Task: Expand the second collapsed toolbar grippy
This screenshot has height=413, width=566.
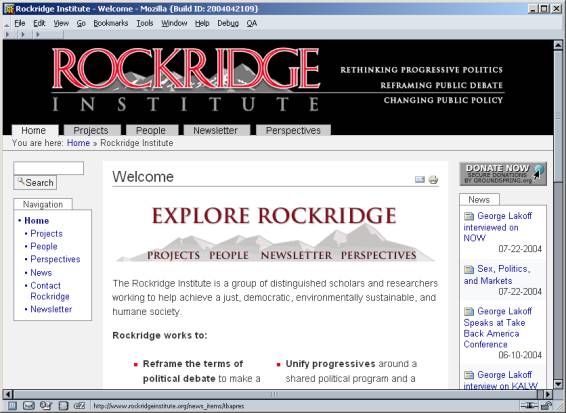Action: coord(23,35)
